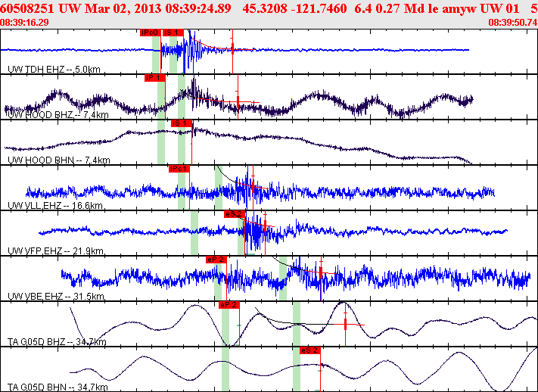Select the eS 2 pick on G05D BHN

click(x=310, y=350)
